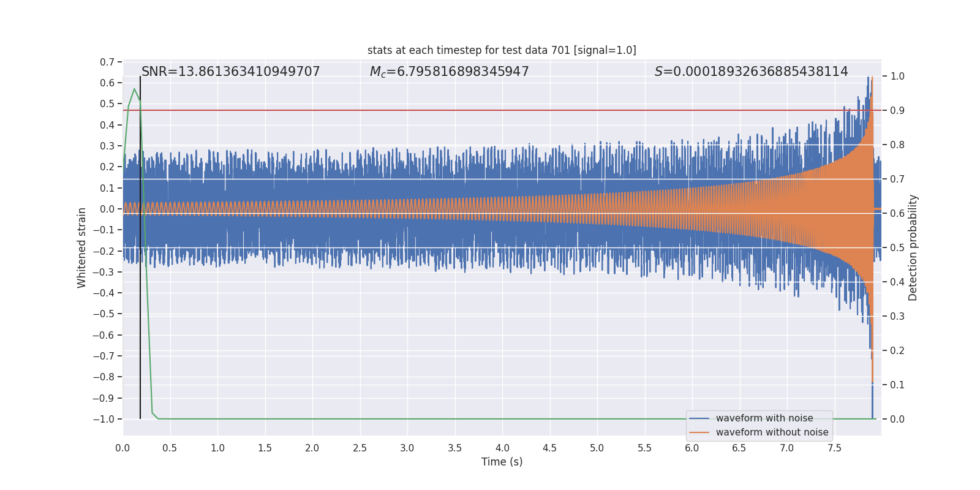Click the peak of the green probability curve
This screenshot has width=980, height=490.
click(134, 89)
